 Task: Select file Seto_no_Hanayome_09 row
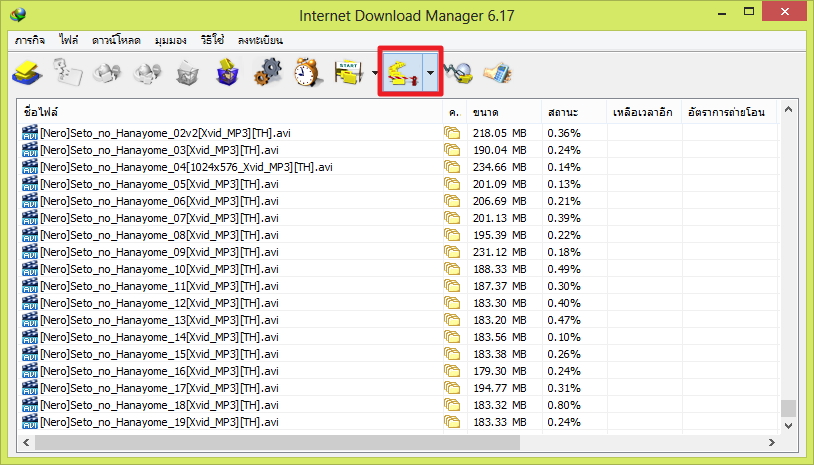click(399, 252)
